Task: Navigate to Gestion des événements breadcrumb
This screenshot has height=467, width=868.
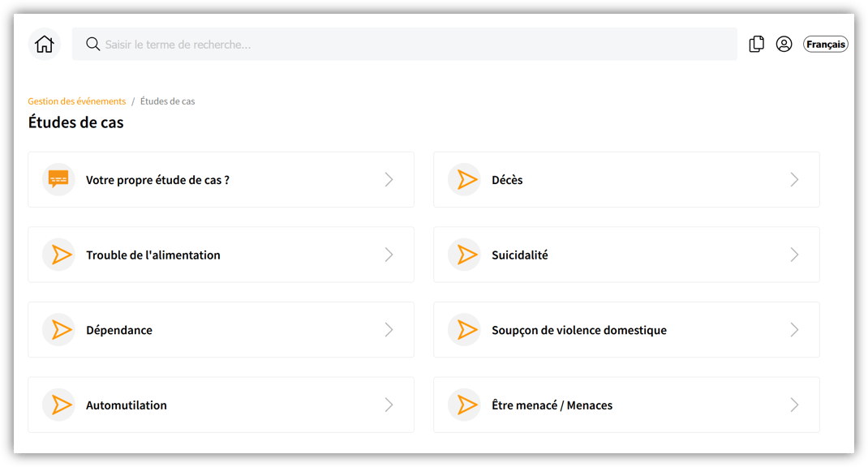Action: 77,101
